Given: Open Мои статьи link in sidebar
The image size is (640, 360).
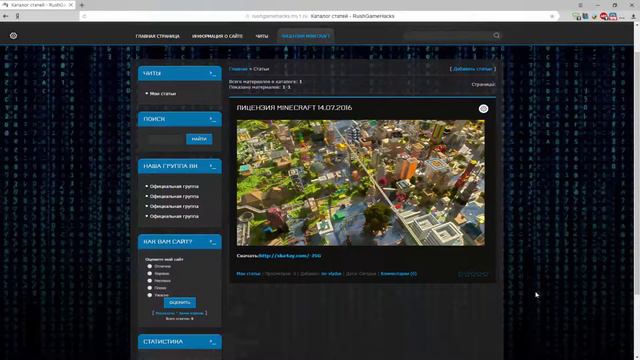Looking at the screenshot, I should 163,93.
